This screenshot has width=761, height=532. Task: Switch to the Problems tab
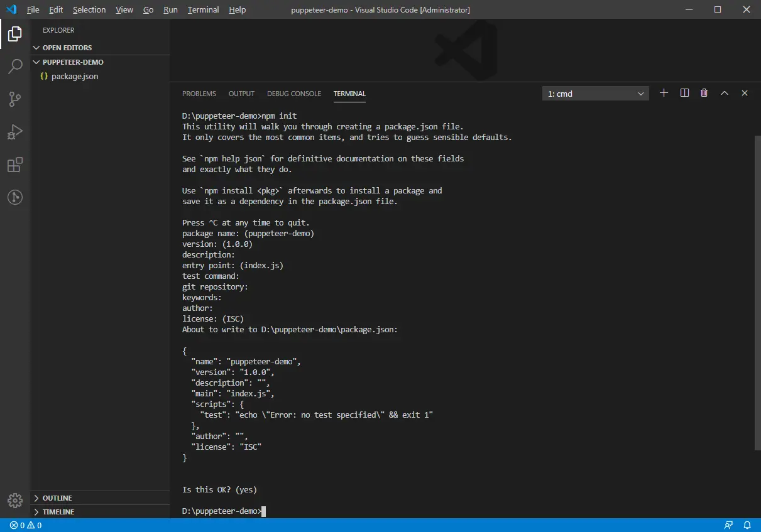[x=199, y=94]
